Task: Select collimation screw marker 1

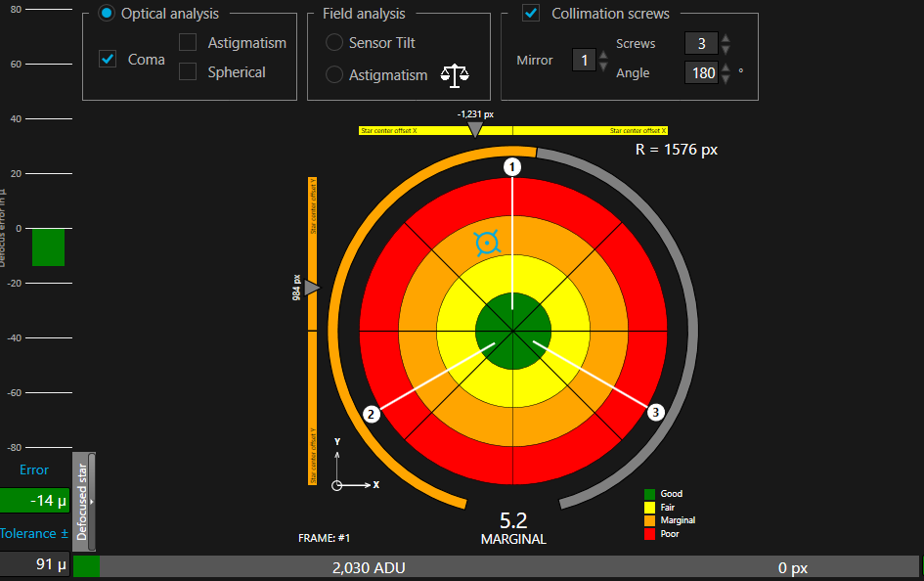Action: [511, 167]
